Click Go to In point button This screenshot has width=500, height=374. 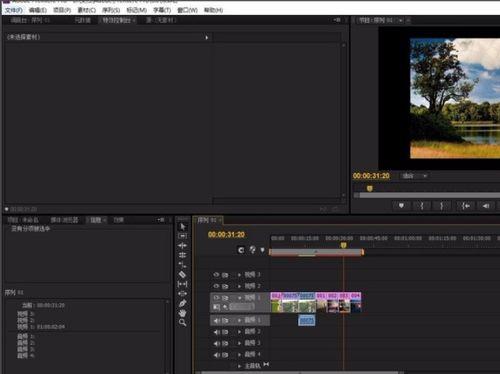click(x=466, y=206)
